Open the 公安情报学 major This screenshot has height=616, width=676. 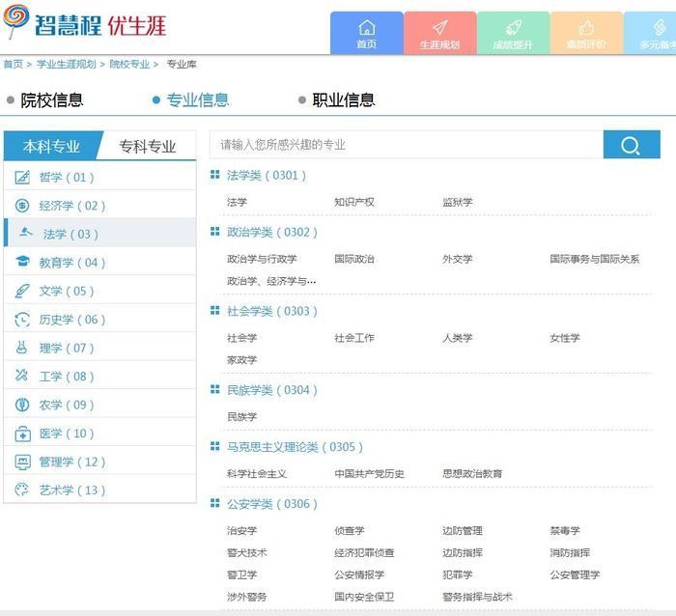[x=359, y=574]
